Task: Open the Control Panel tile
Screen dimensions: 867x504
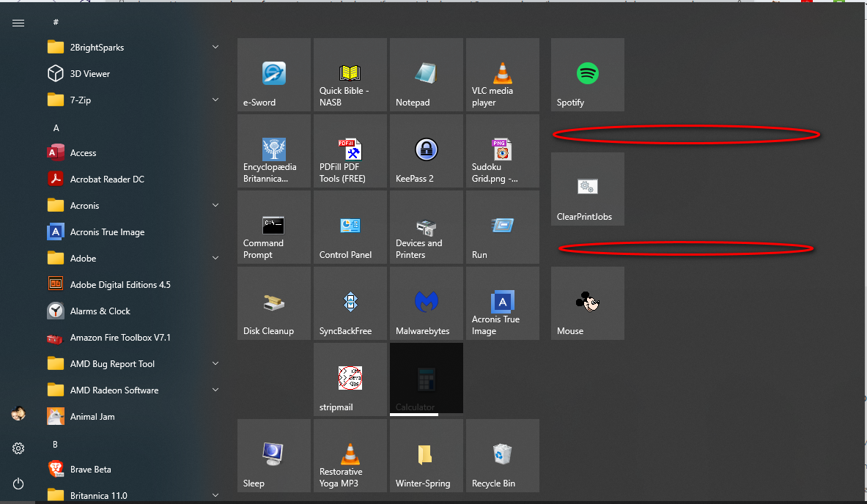Action: (350, 227)
